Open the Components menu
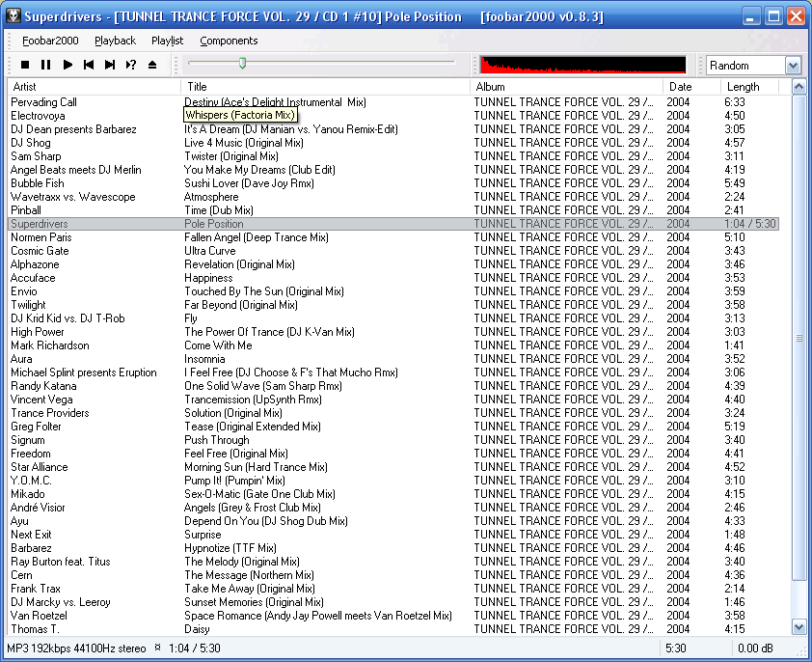Image resolution: width=812 pixels, height=662 pixels. pyautogui.click(x=228, y=41)
